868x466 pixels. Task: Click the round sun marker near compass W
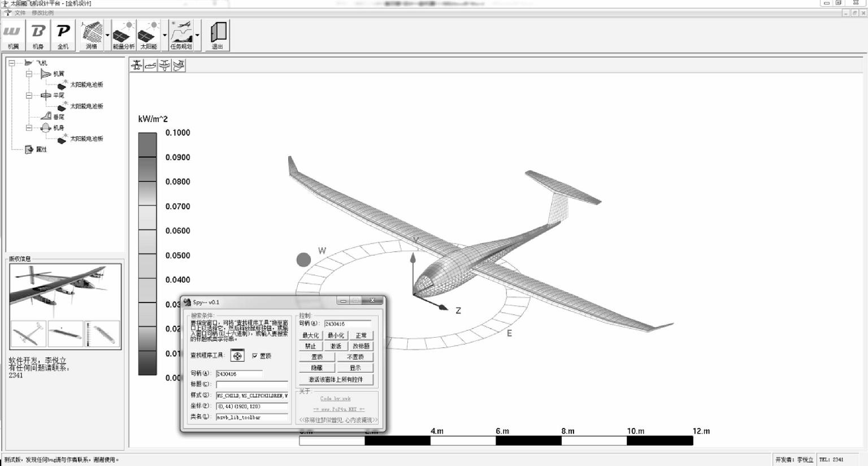click(304, 260)
